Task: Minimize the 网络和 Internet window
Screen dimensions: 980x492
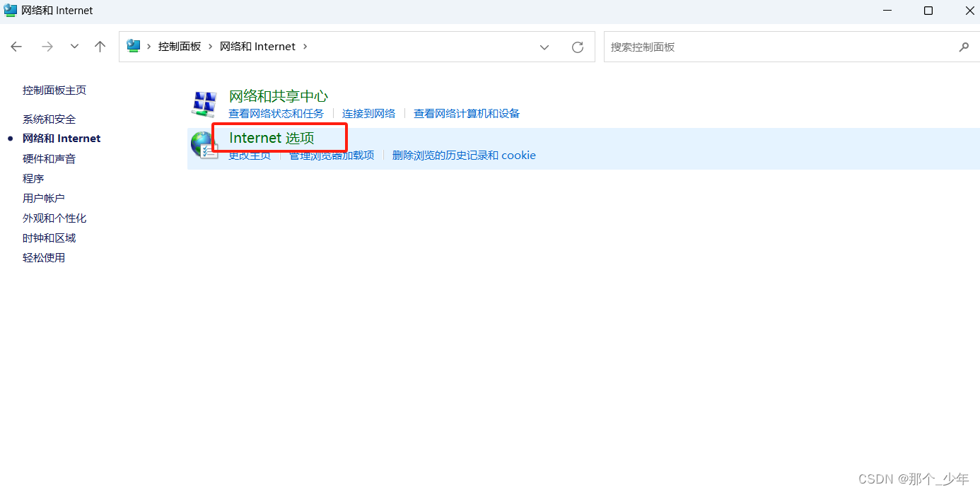Action: coord(887,11)
